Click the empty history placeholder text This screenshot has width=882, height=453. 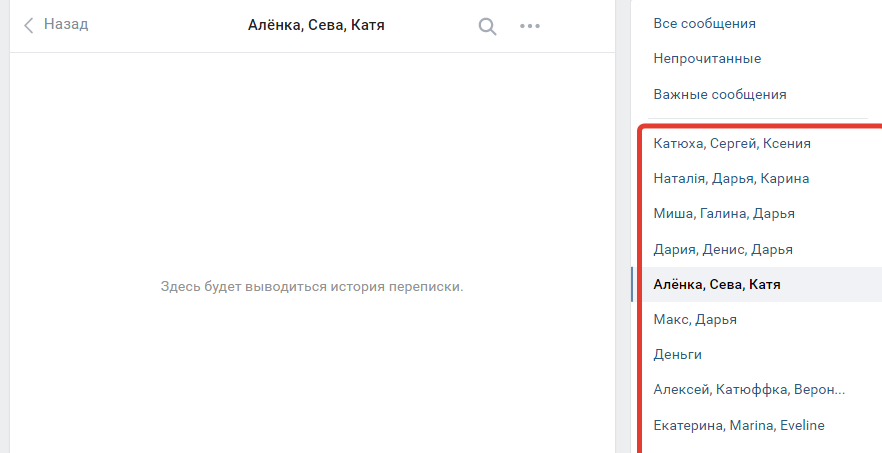click(312, 287)
